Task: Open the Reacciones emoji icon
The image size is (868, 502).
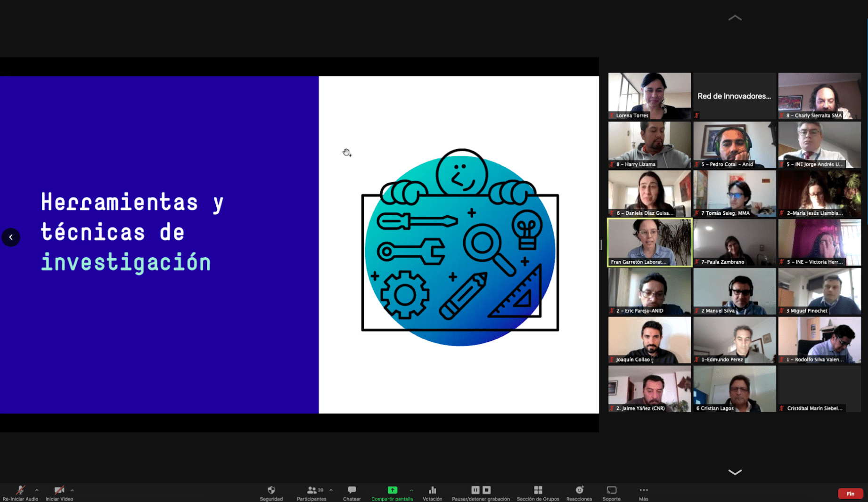Action: (x=579, y=490)
